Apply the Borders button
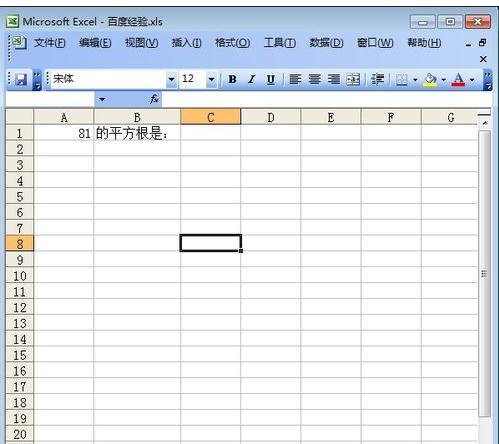This screenshot has height=444, width=499. (x=402, y=80)
